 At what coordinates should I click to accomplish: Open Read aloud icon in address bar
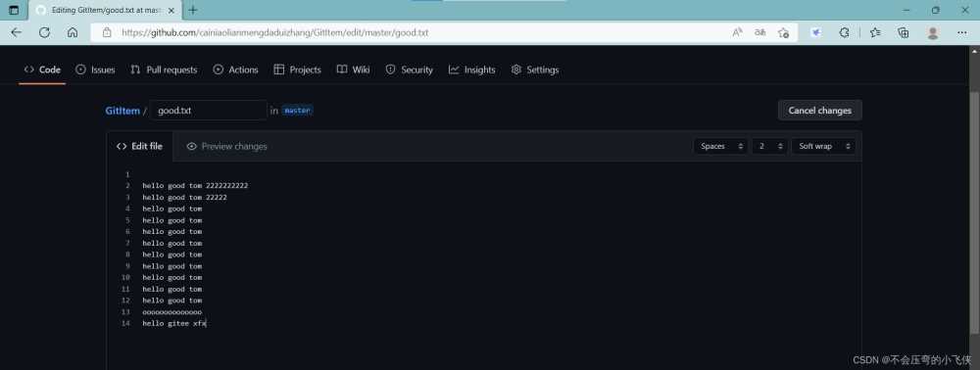[738, 32]
